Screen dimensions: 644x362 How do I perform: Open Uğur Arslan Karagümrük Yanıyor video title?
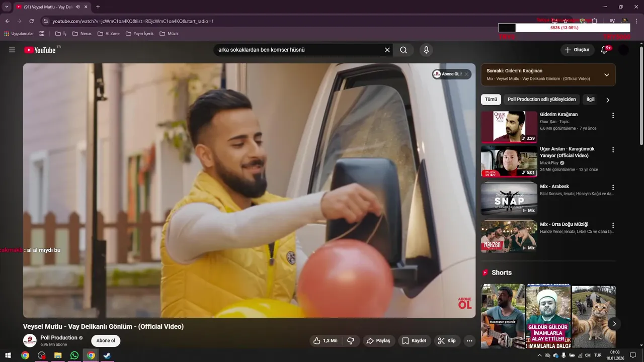pos(567,152)
